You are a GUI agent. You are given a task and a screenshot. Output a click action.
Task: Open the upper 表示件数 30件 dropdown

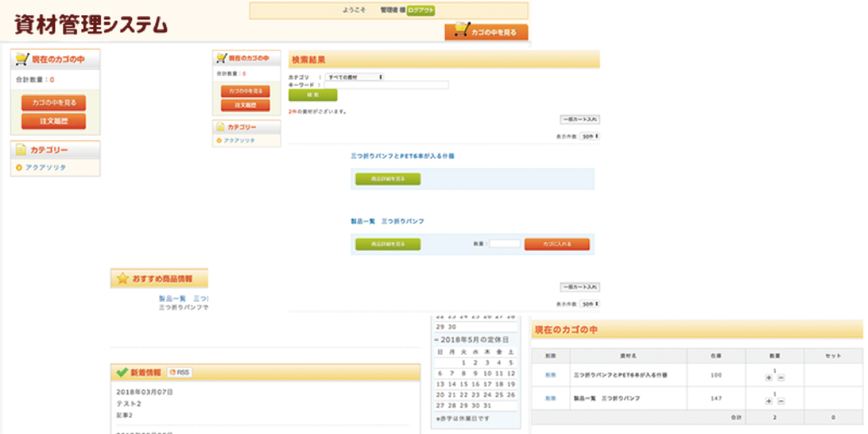pos(589,136)
